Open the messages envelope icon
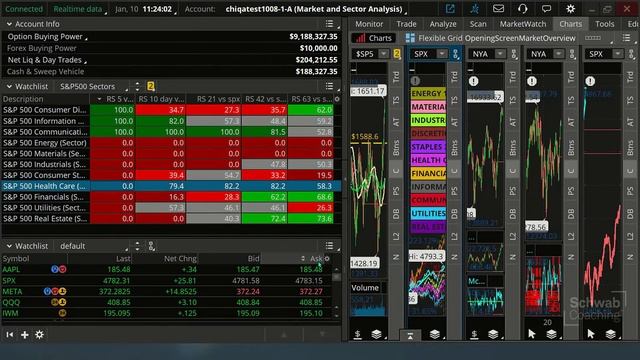Image resolution: width=640 pixels, height=360 pixels. 498,9
